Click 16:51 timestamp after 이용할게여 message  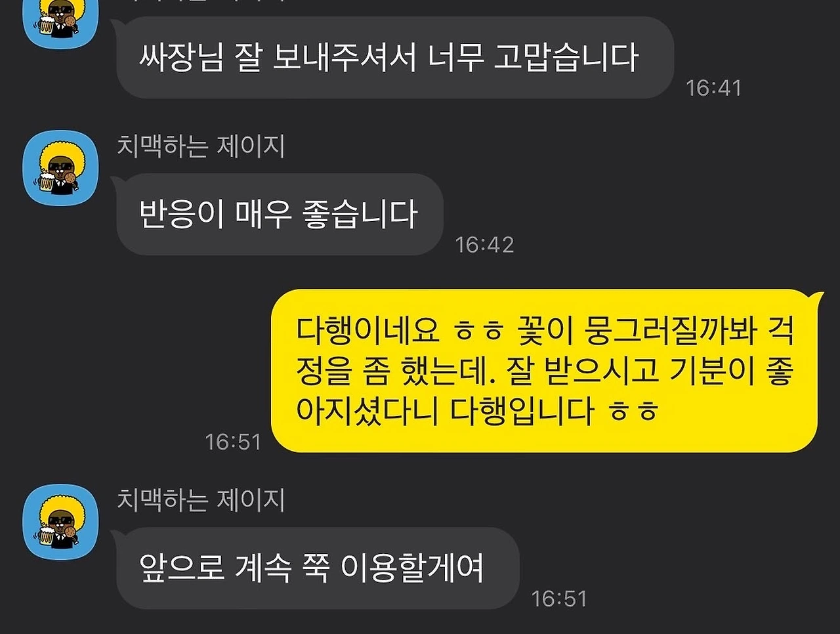[x=559, y=599]
